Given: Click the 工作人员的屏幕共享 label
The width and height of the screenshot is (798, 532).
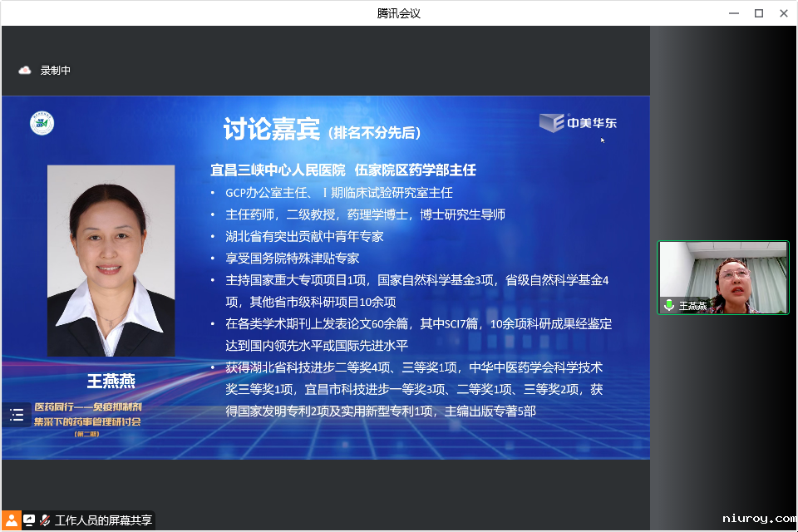Looking at the screenshot, I should tap(103, 520).
